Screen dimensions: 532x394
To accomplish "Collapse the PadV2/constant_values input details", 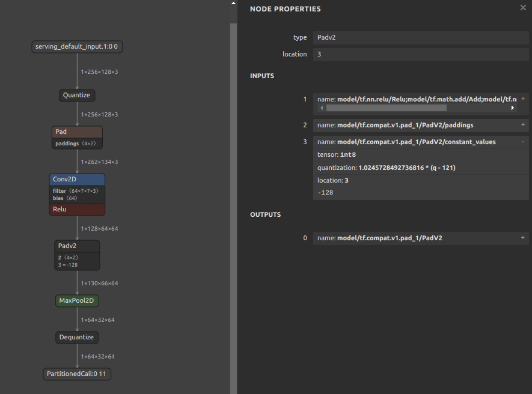I will click(x=522, y=142).
